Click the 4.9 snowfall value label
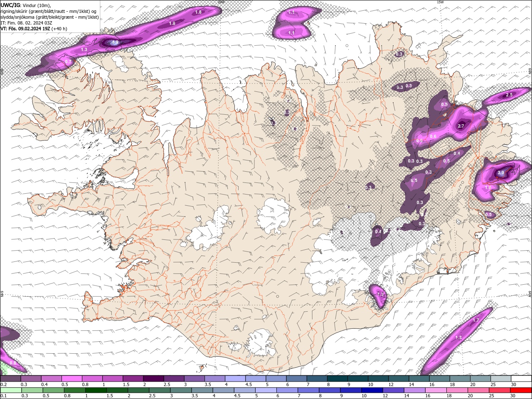 115,42
